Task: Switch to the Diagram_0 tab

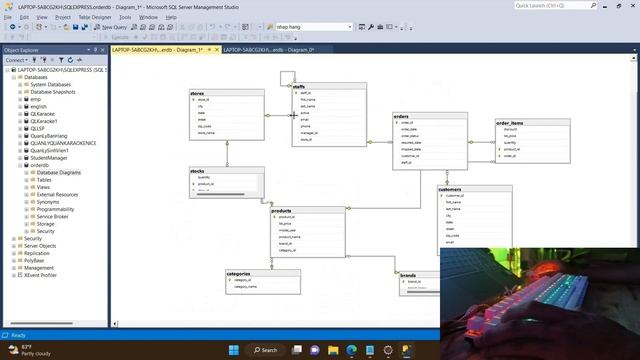Action: 269,50
